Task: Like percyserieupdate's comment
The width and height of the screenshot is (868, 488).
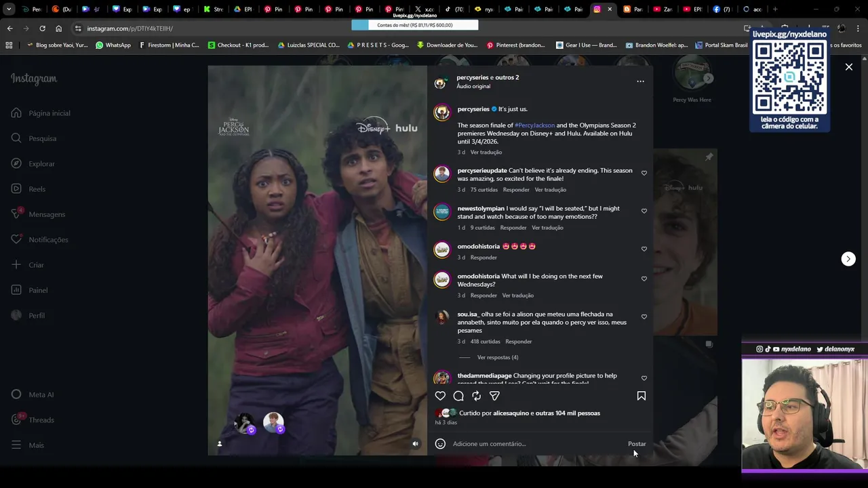Action: [644, 173]
